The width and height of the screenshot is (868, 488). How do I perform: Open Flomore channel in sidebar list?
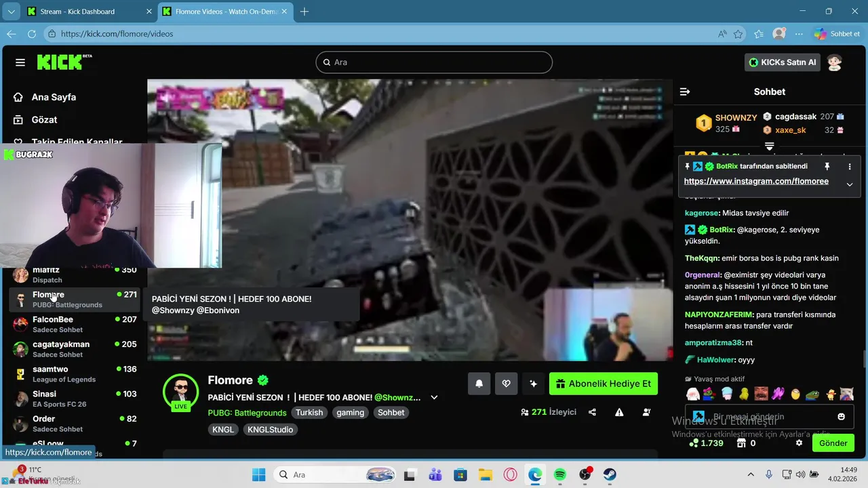point(75,299)
